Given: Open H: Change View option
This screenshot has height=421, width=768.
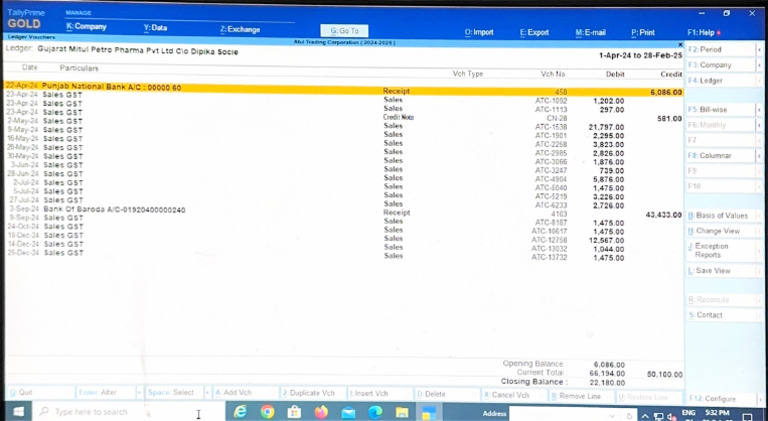Looking at the screenshot, I should [717, 230].
